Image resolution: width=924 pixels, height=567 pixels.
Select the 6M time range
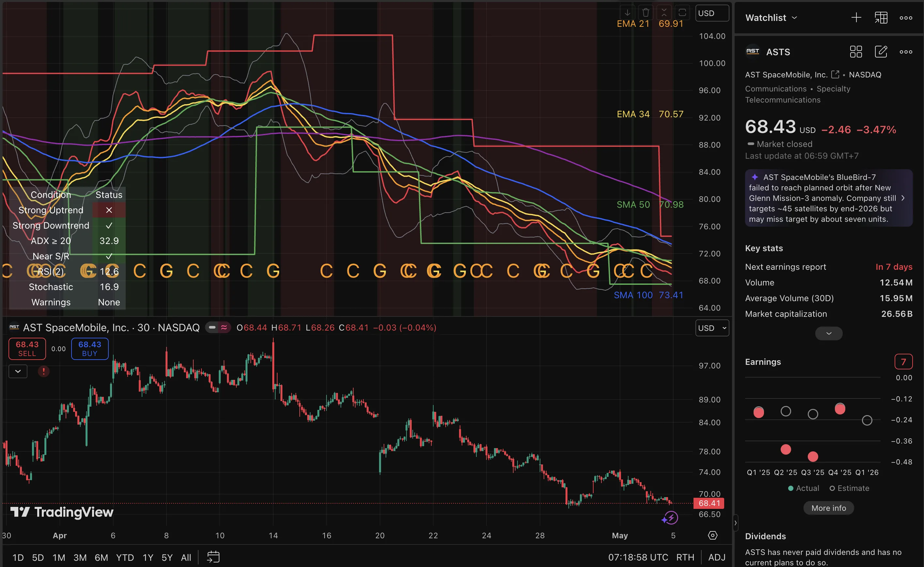101,557
